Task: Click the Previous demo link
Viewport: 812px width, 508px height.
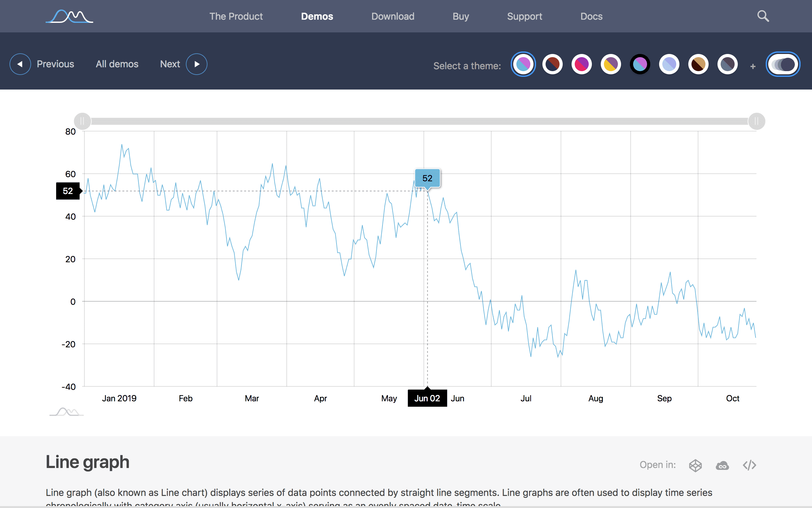Action: click(56, 64)
